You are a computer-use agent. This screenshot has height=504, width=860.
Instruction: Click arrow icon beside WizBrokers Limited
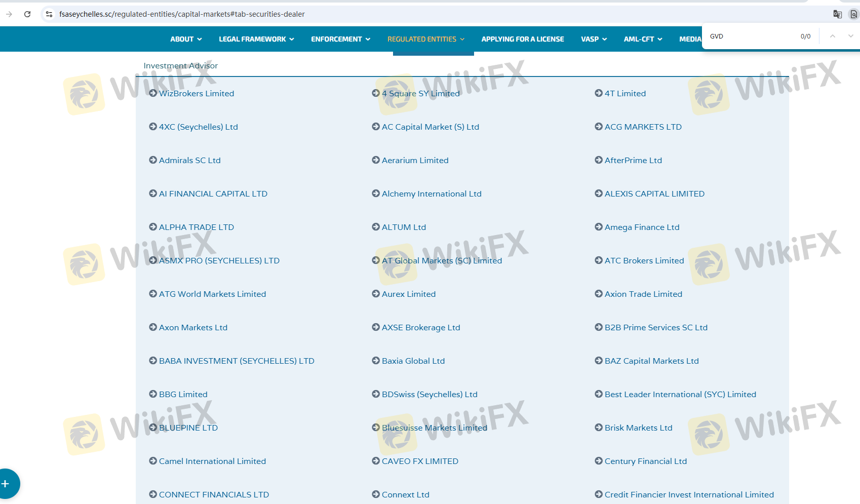(153, 93)
